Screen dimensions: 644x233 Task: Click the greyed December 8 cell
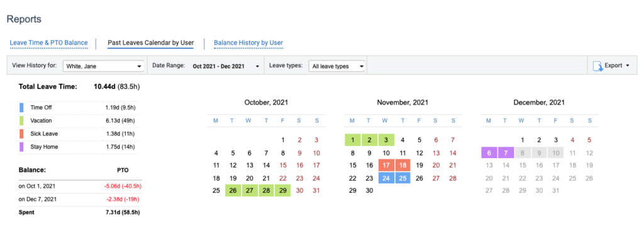tap(523, 153)
